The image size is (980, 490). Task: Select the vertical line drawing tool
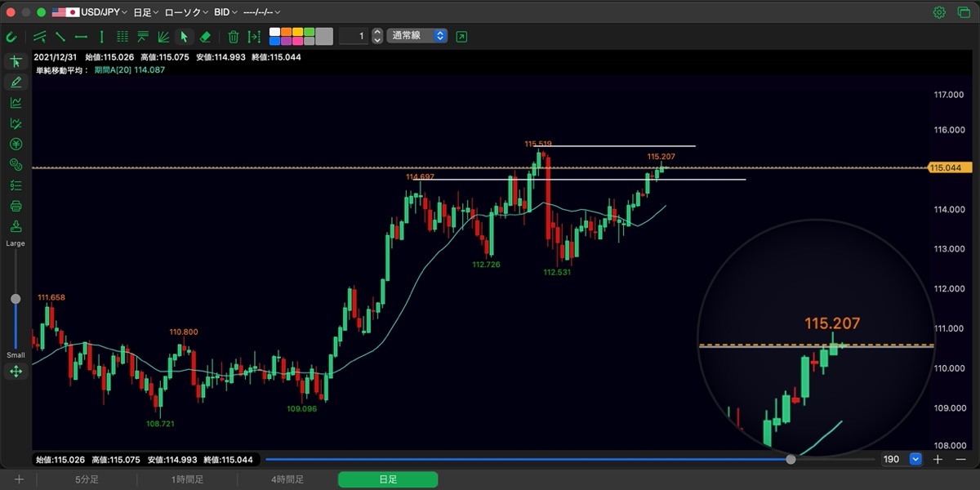(101, 37)
